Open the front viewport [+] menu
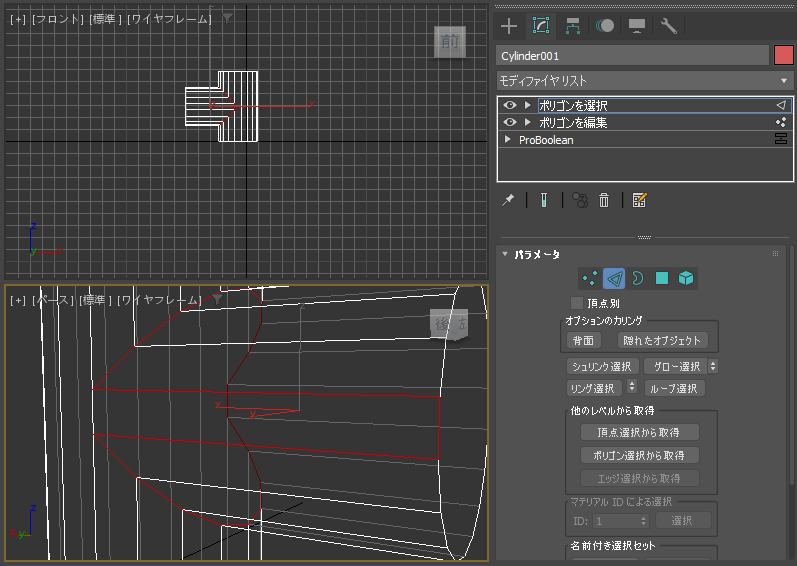Viewport: 797px width, 566px height. [x=18, y=19]
